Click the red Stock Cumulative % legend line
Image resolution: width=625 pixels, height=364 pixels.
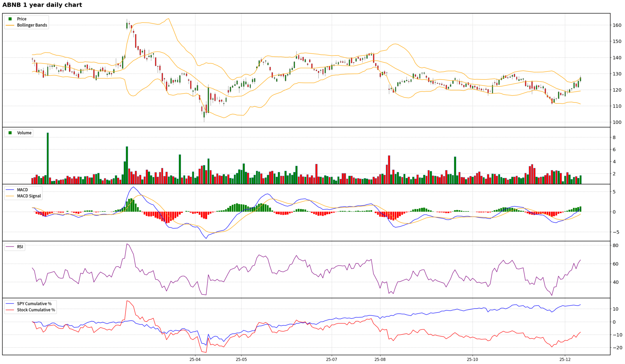click(x=10, y=310)
